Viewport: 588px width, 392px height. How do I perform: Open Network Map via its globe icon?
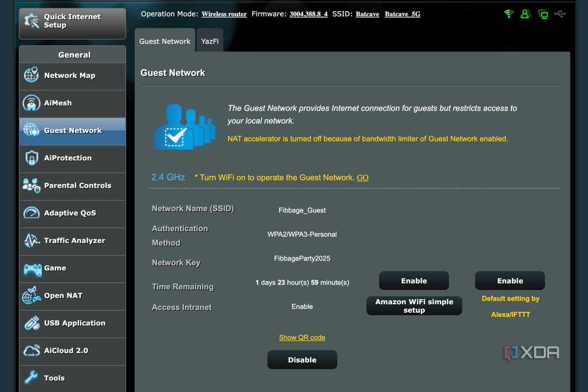(31, 75)
